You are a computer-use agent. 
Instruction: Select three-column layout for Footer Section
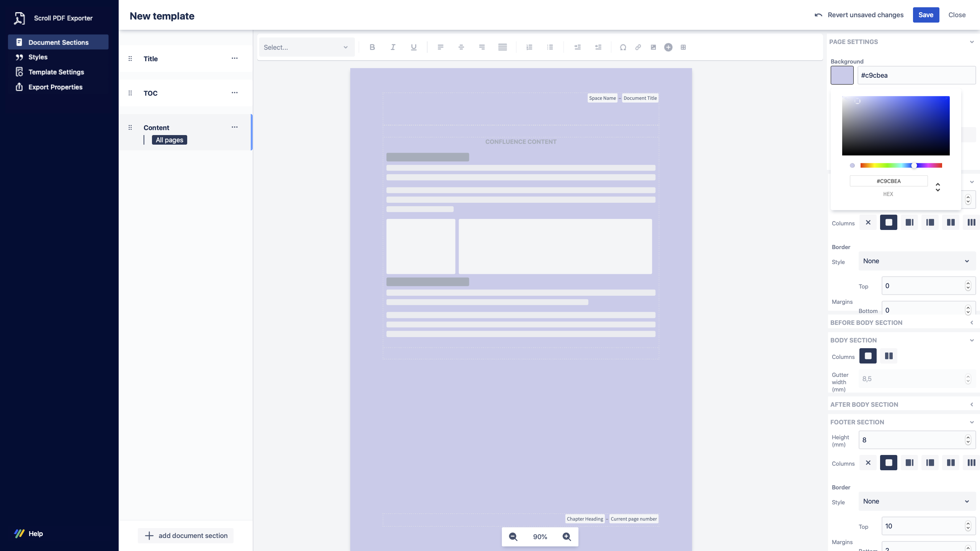(x=971, y=463)
